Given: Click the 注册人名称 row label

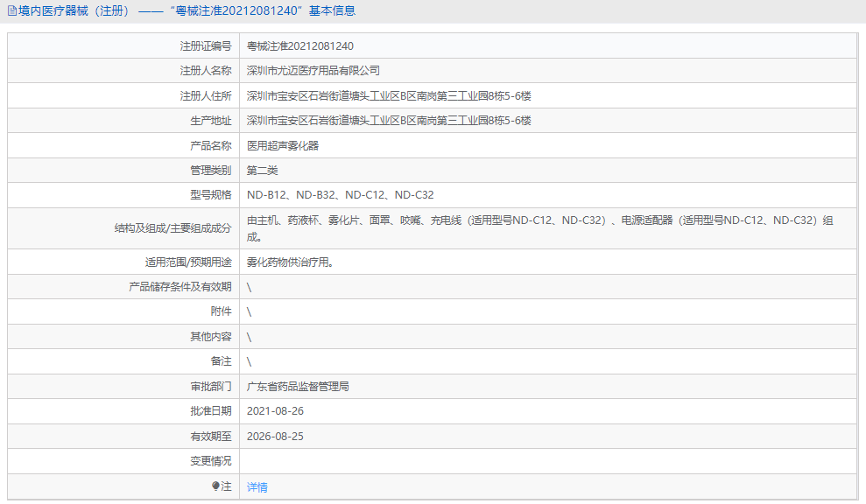Looking at the screenshot, I should click(204, 70).
